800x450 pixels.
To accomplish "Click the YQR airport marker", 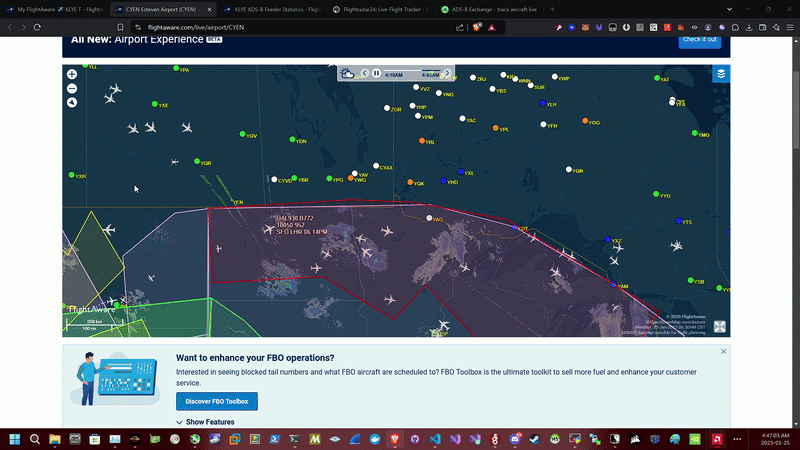I will click(197, 161).
